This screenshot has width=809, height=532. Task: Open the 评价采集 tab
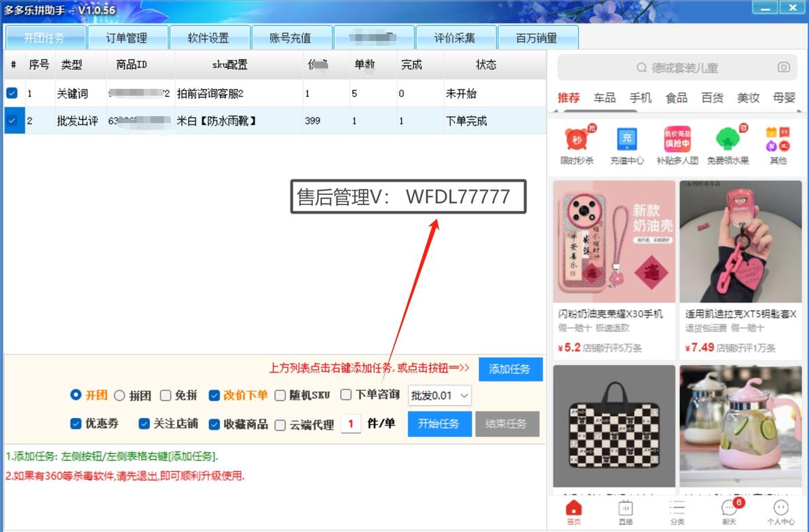click(x=455, y=37)
